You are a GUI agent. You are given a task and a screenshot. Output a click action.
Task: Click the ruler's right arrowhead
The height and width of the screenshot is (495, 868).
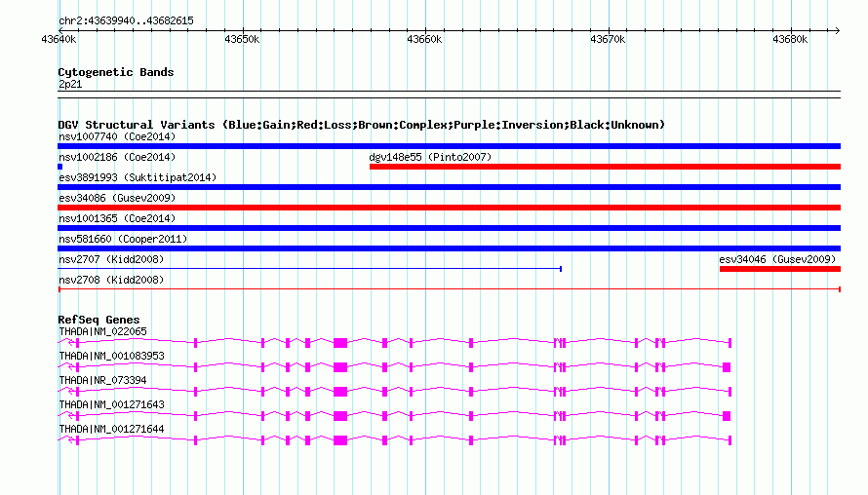point(838,30)
